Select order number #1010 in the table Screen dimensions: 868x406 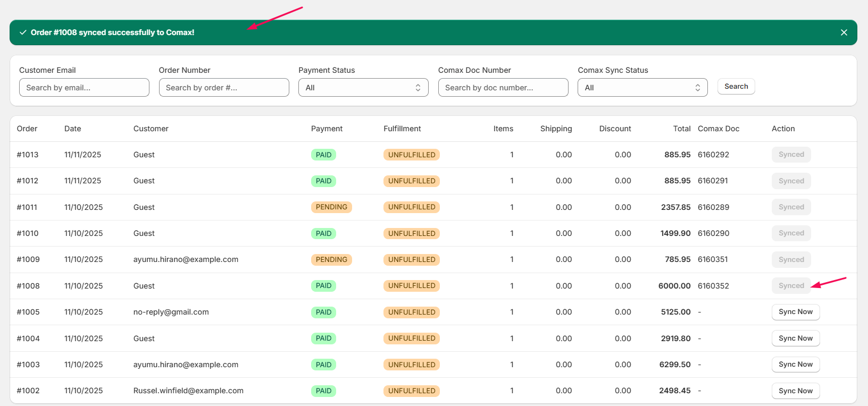click(28, 233)
